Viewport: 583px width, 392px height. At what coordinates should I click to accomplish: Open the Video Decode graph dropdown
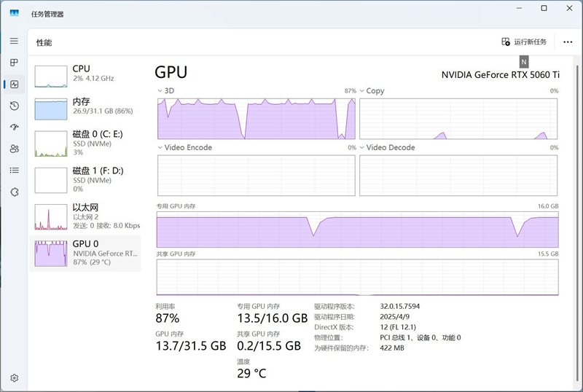point(363,148)
